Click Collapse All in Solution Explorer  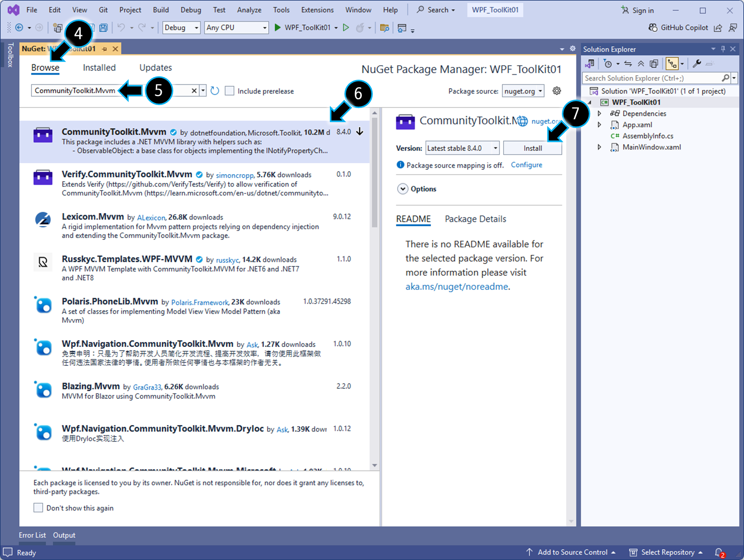641,64
